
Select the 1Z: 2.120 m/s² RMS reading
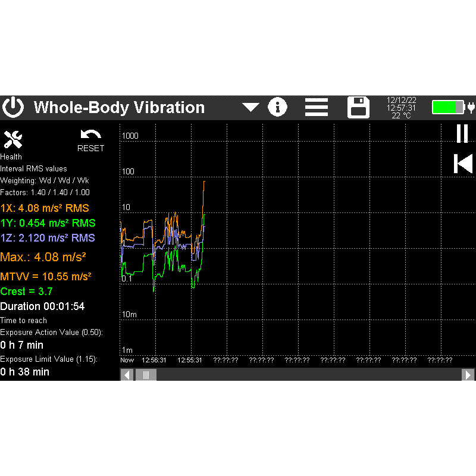point(48,238)
